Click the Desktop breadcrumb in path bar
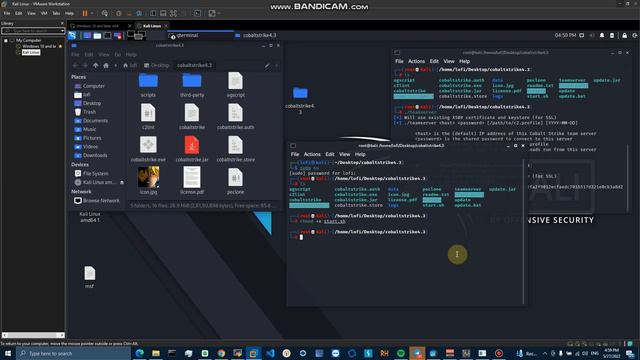Image resolution: width=640 pixels, height=360 pixels. pos(157,65)
